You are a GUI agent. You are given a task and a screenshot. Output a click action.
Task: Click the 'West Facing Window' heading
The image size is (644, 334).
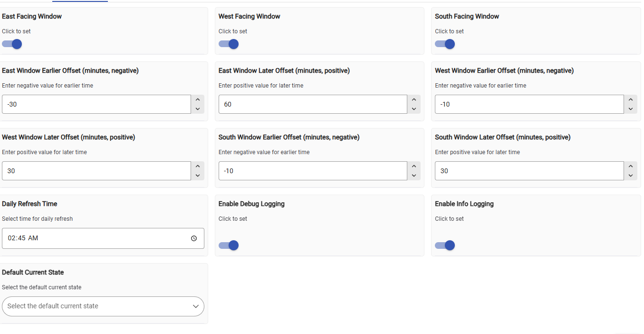pyautogui.click(x=250, y=16)
